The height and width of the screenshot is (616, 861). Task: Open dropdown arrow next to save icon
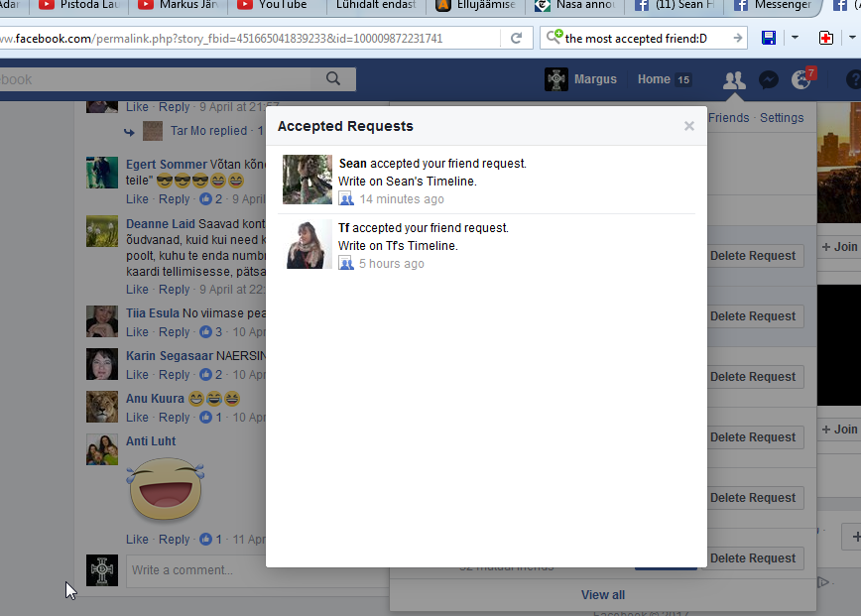[x=795, y=38]
